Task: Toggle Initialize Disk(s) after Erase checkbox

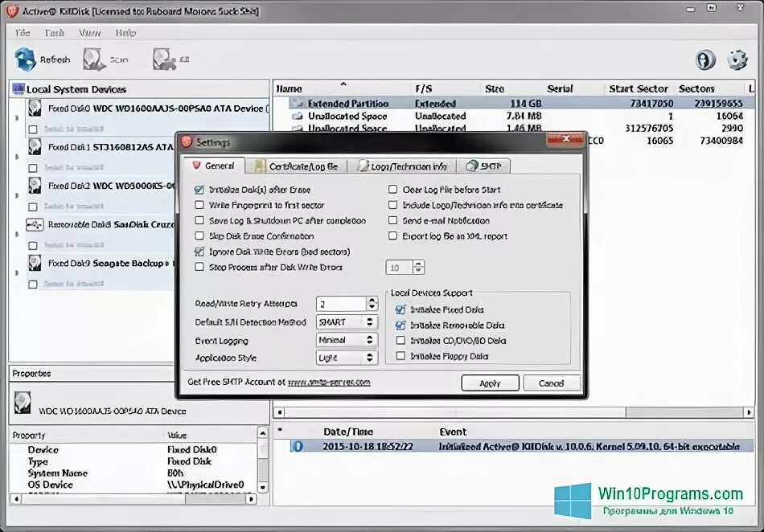Action: pyautogui.click(x=199, y=190)
